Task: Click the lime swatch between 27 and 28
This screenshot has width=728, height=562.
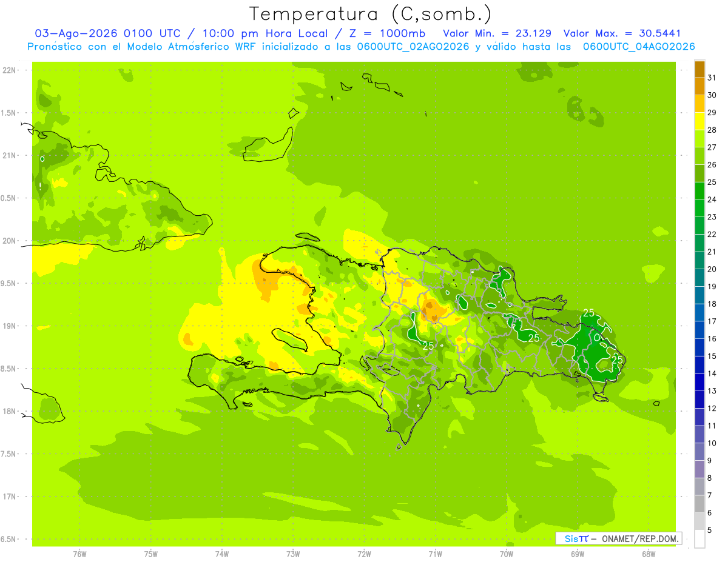Action: click(699, 138)
